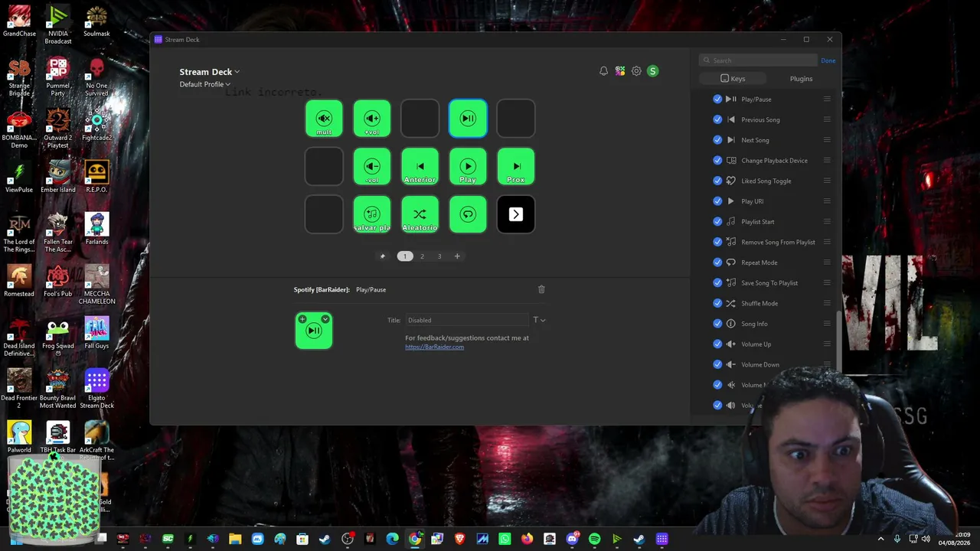Open Discord from the taskbar
The image size is (980, 551).
click(572, 540)
